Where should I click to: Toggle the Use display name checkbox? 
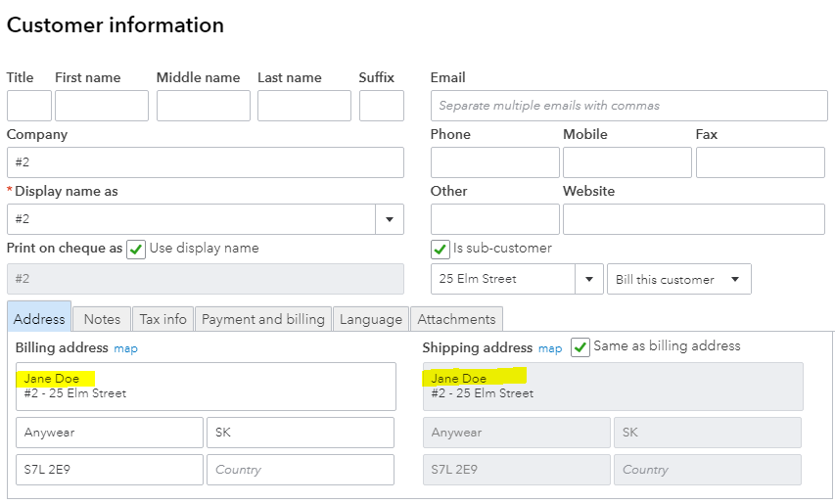pos(136,249)
